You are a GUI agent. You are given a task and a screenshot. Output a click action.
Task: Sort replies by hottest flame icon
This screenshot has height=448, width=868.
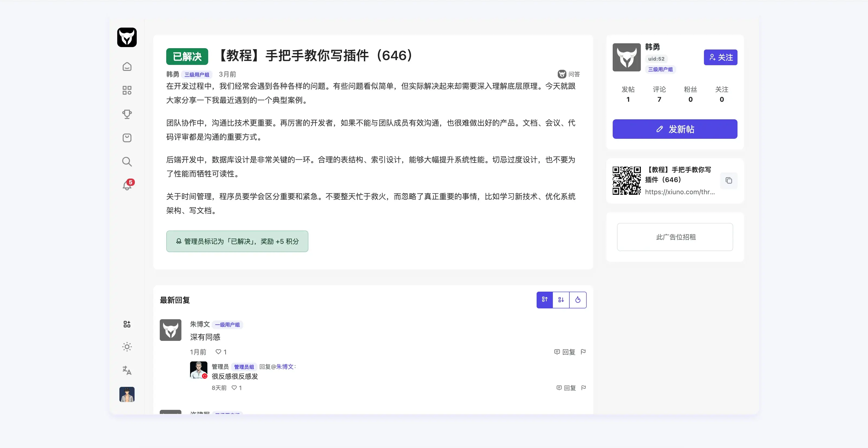(578, 299)
